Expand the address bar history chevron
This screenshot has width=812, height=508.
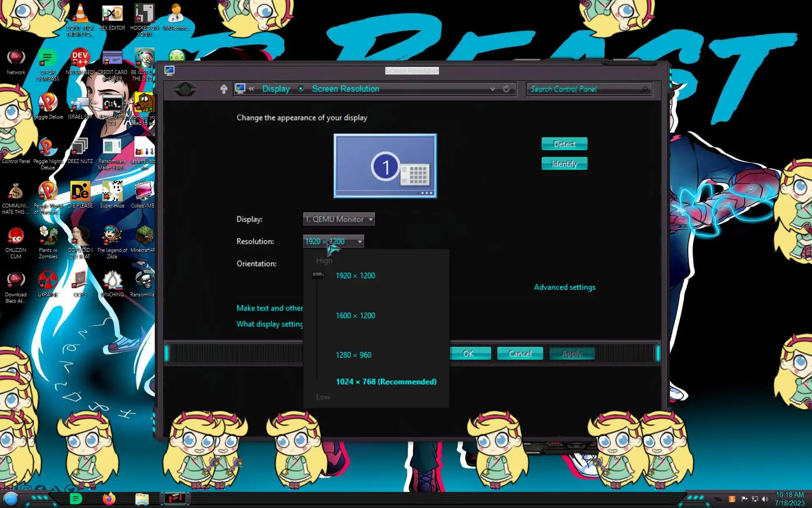(x=492, y=89)
